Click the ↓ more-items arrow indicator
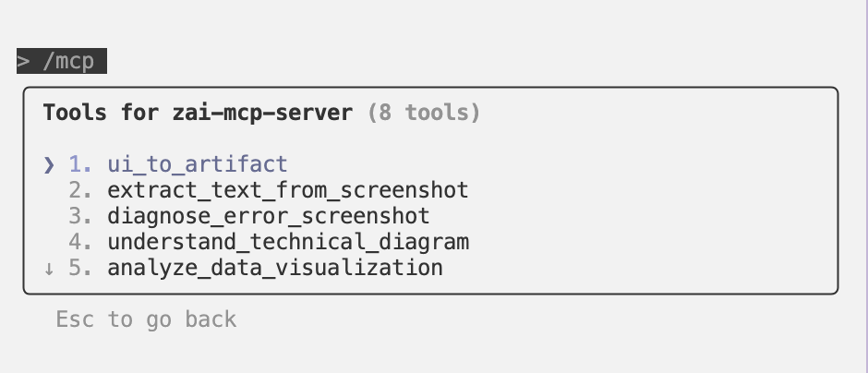This screenshot has width=868, height=373. point(49,269)
